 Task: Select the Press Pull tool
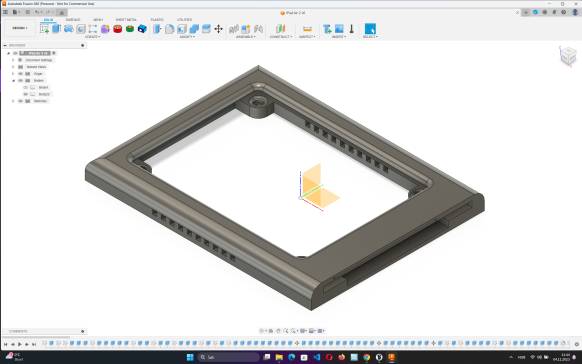(157, 29)
